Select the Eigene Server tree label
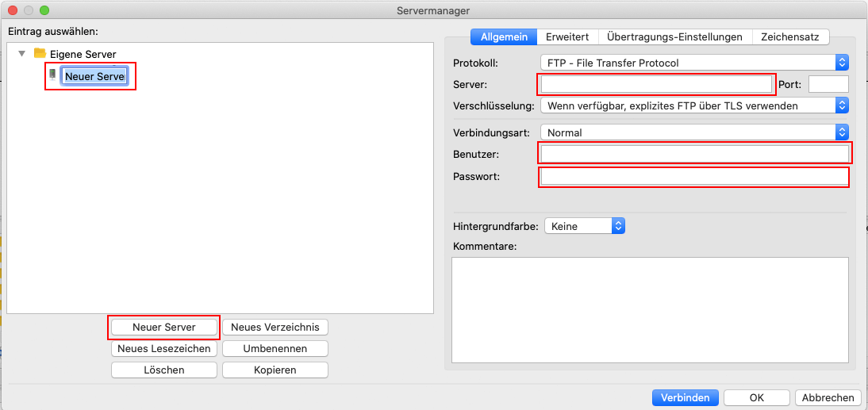This screenshot has width=868, height=410. (x=83, y=54)
